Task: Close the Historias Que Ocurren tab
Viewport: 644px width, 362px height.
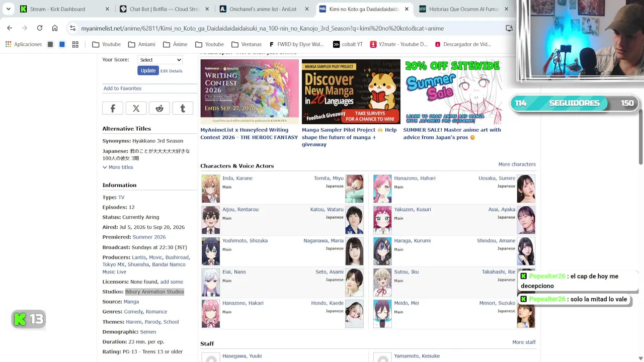Action: pyautogui.click(x=506, y=9)
